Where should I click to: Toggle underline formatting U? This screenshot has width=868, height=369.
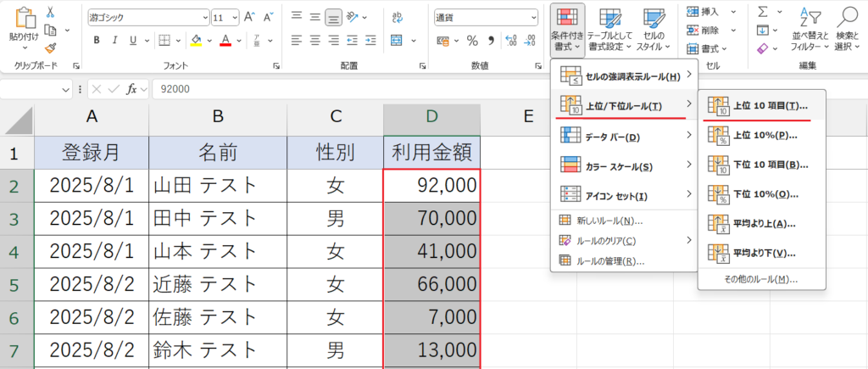tap(132, 40)
